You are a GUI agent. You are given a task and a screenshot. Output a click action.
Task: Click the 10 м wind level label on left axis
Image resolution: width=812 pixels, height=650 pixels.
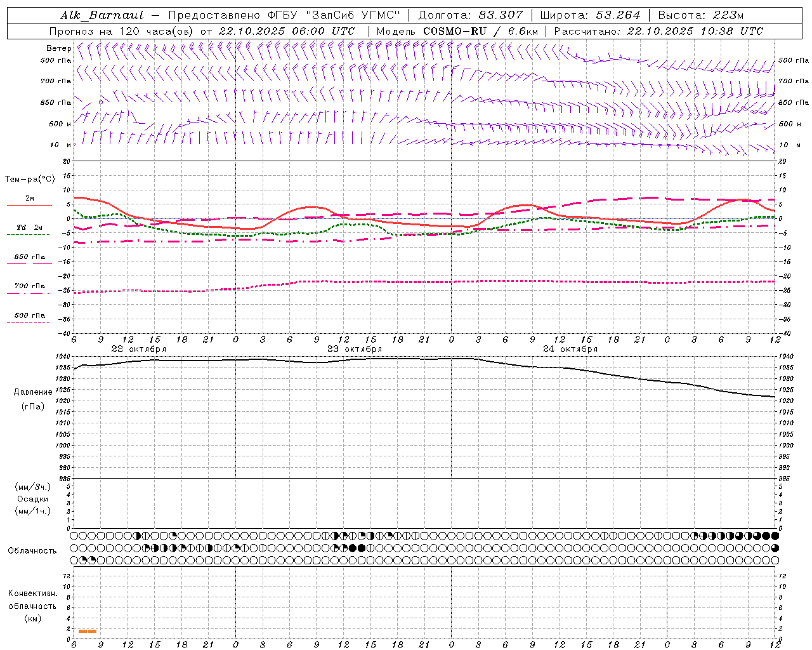click(60, 145)
